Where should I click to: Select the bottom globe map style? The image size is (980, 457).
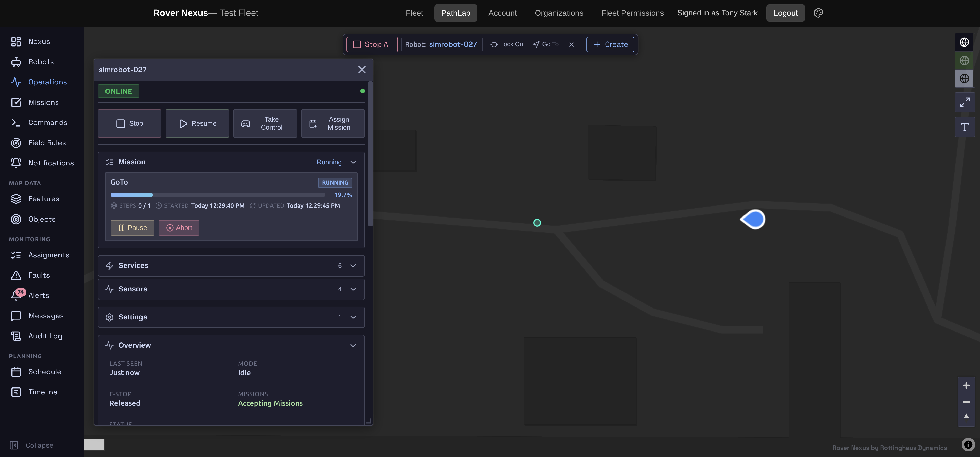click(964, 78)
